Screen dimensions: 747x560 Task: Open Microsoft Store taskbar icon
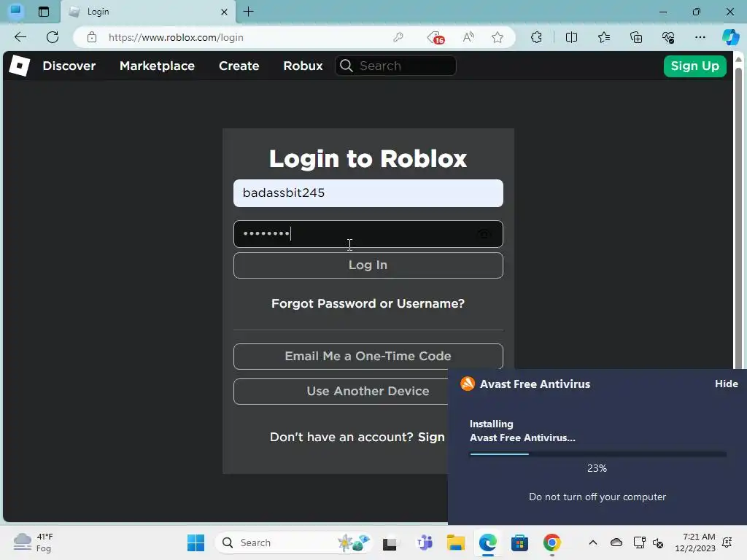[x=519, y=542]
